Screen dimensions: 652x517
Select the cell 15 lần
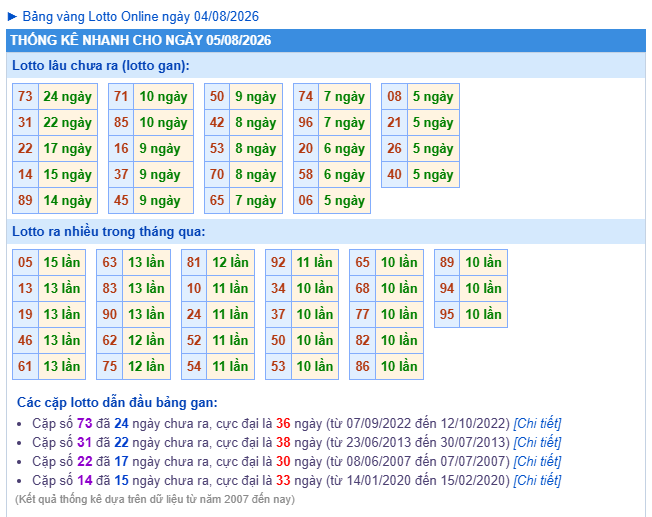[x=62, y=262]
